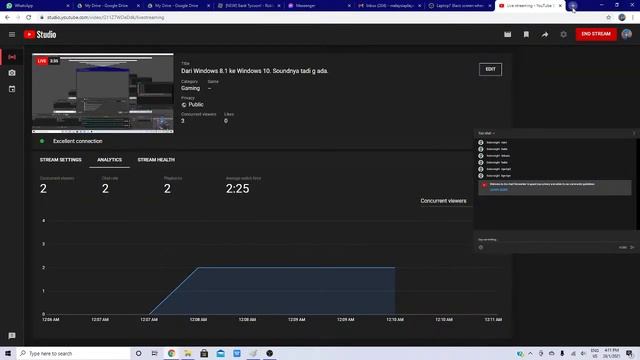
Task: Click the Concurrent viewers chart label
Action: [443, 201]
